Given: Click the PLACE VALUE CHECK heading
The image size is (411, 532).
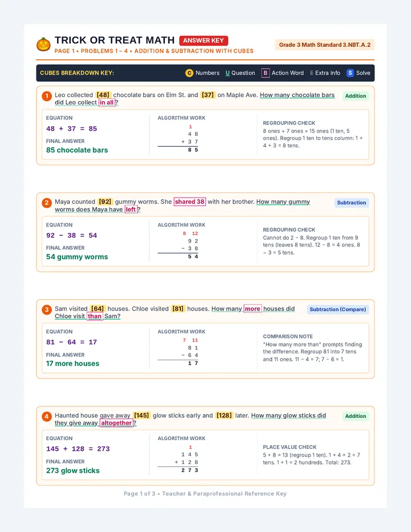Looking at the screenshot, I should pos(289,447).
